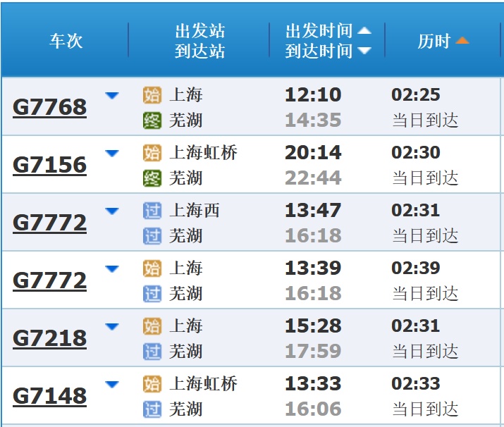Click the pass-through icon beside 芜湖 for G7148
This screenshot has height=427, width=504.
pyautogui.click(x=152, y=409)
